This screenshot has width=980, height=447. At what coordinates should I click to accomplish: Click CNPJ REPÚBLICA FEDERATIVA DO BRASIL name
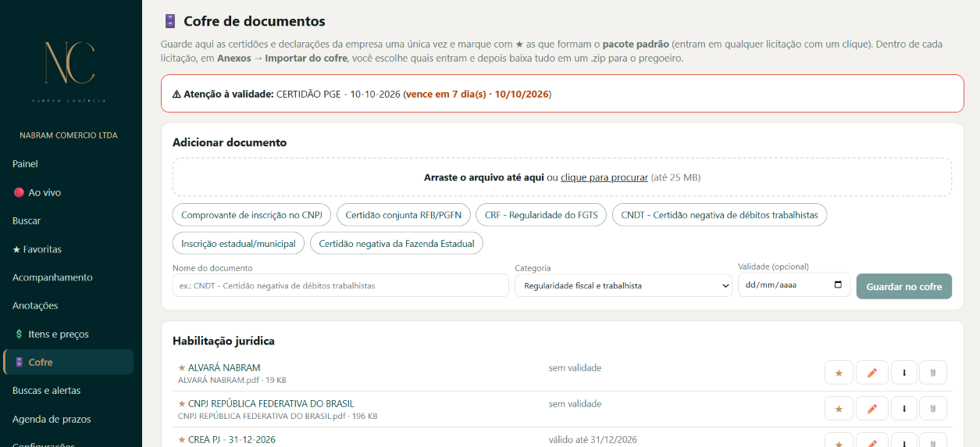tap(271, 404)
